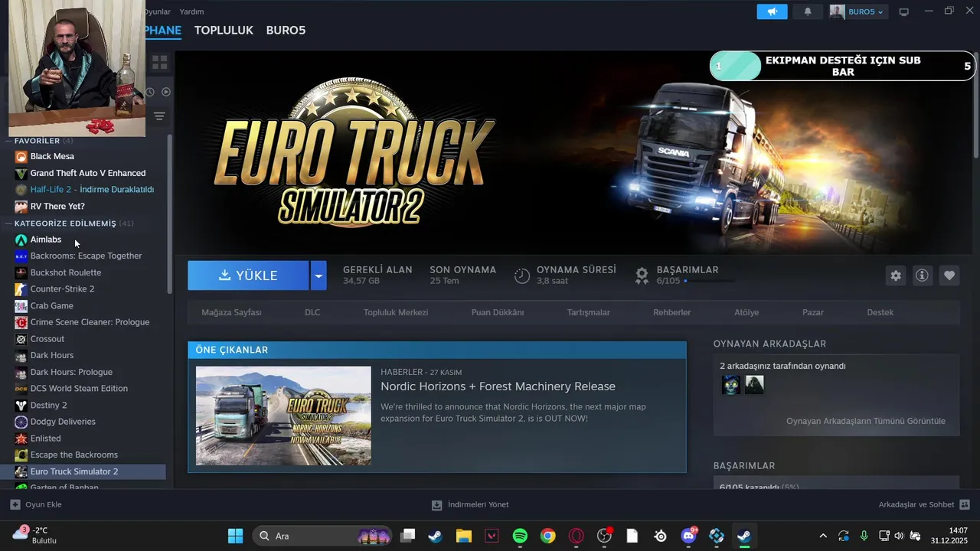The height and width of the screenshot is (551, 980).
Task: Sort library by recent clock icon
Action: coord(150,92)
